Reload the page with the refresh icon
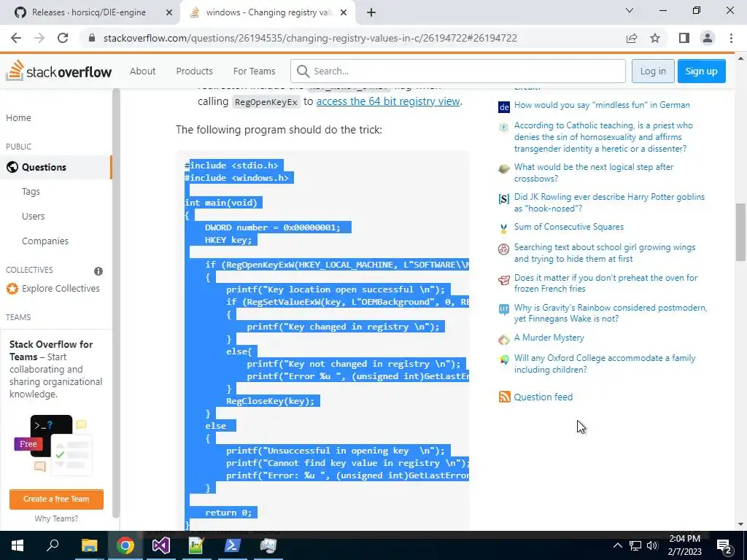 pyautogui.click(x=63, y=38)
